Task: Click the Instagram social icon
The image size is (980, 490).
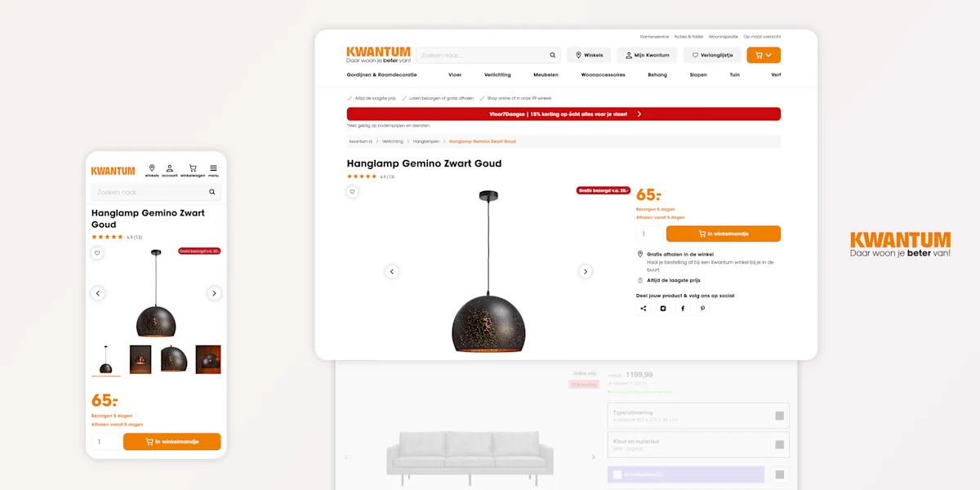Action: [x=663, y=309]
